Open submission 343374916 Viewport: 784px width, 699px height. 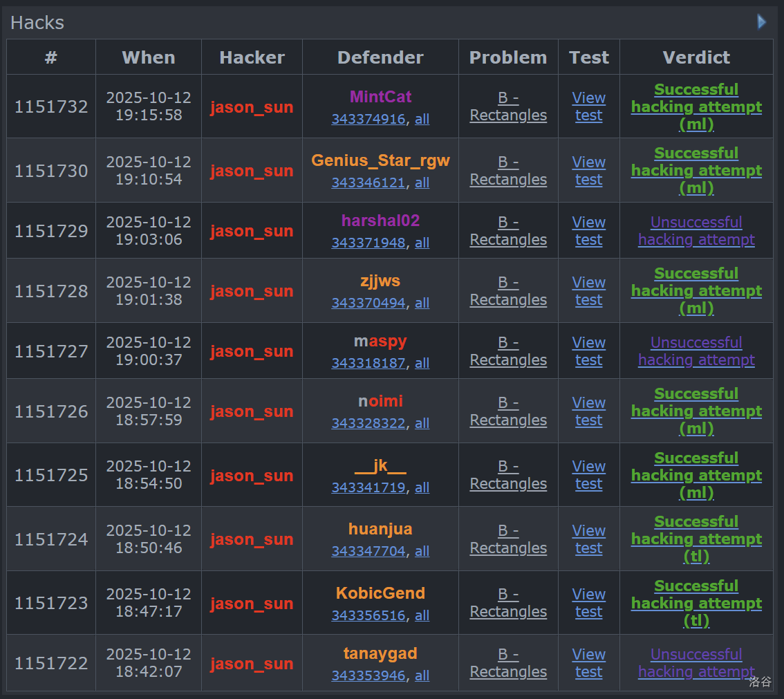pyautogui.click(x=368, y=119)
